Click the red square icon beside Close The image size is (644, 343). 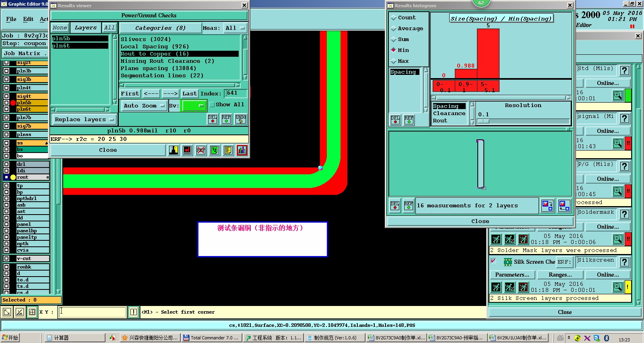coord(187,150)
